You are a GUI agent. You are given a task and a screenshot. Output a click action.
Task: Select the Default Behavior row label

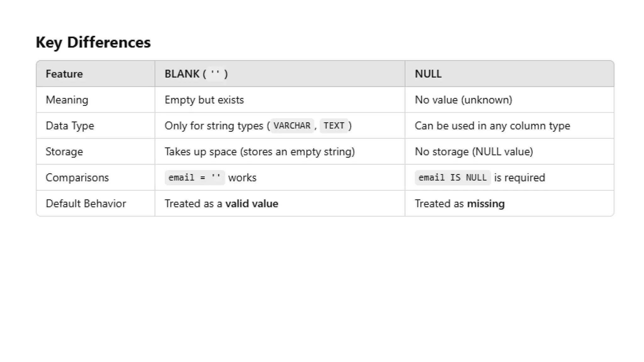(86, 204)
